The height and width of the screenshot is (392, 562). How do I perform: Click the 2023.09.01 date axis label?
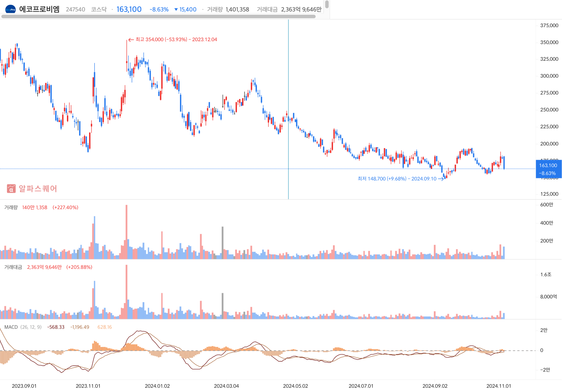point(24,386)
